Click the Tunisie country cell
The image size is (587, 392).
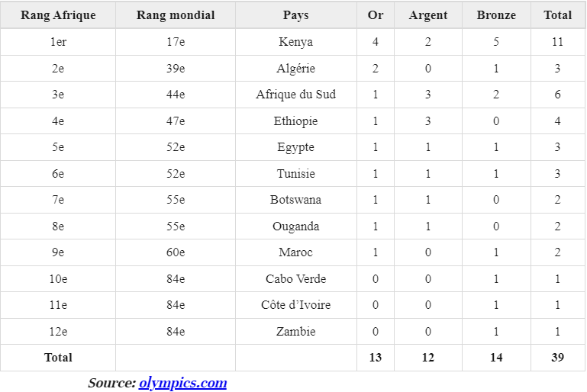coord(295,174)
